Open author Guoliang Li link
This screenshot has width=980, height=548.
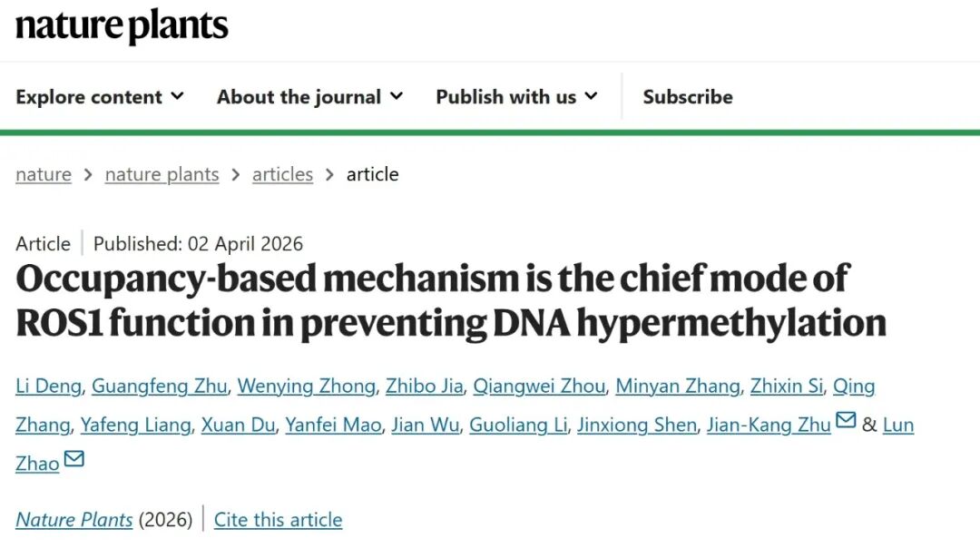click(x=518, y=425)
